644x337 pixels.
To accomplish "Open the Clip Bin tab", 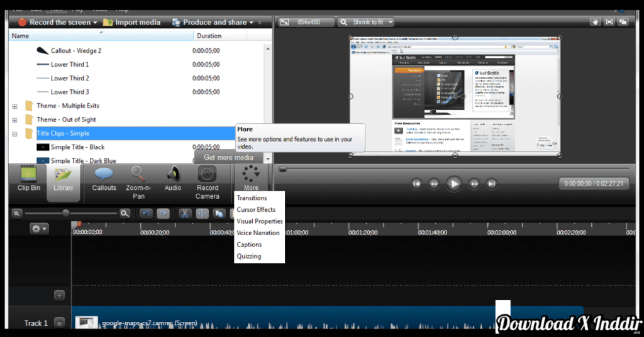I will point(29,179).
